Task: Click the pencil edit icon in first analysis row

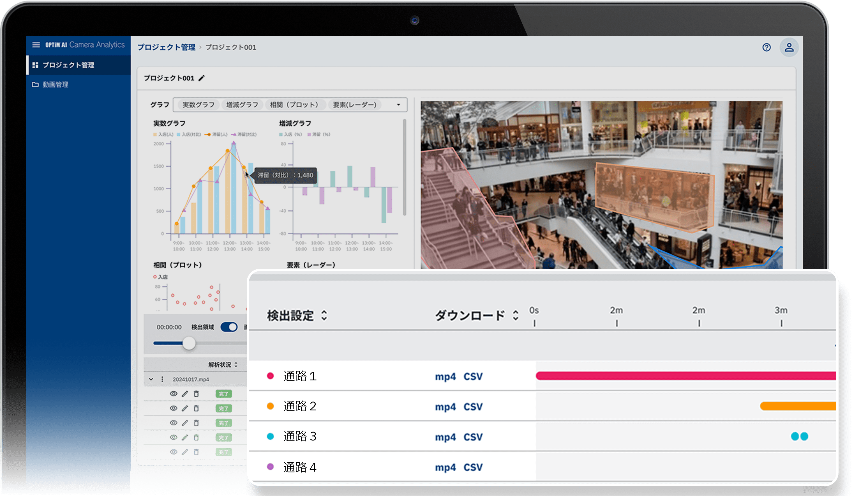Action: [x=185, y=394]
